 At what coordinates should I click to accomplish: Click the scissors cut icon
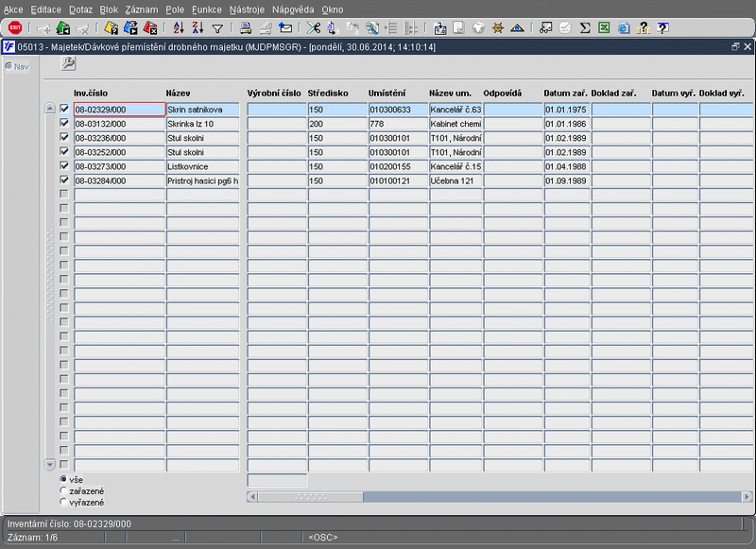pyautogui.click(x=314, y=28)
